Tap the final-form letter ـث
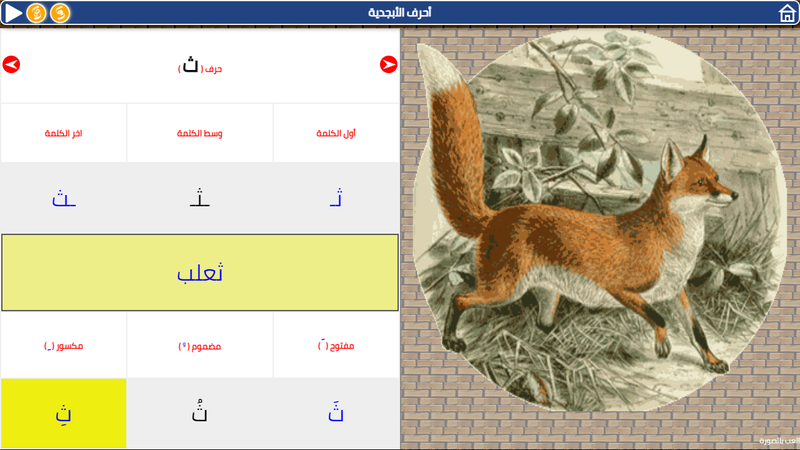800x450 pixels. (x=63, y=198)
